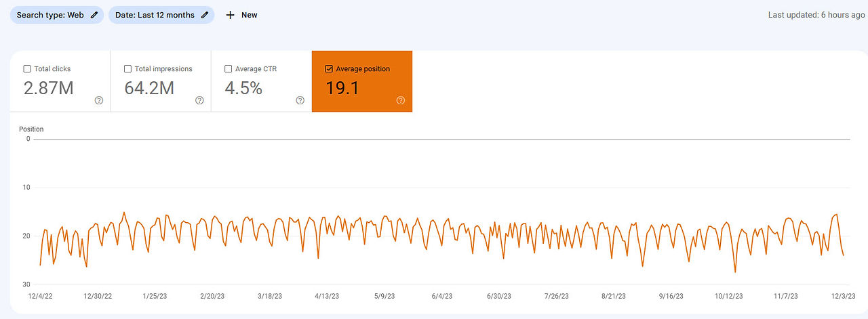This screenshot has height=319, width=868.
Task: Enable the Total clicks checkbox
Action: point(27,69)
